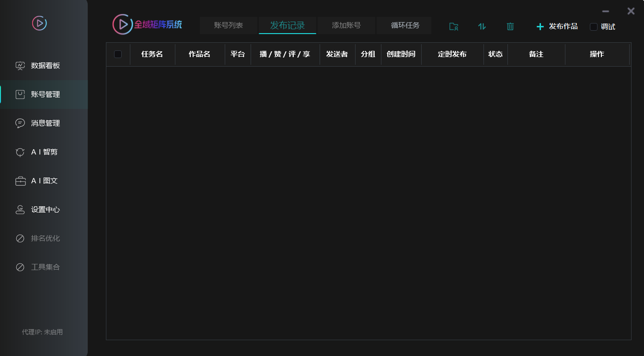Check the select-all checkbox in table header
644x356 pixels.
coord(118,54)
